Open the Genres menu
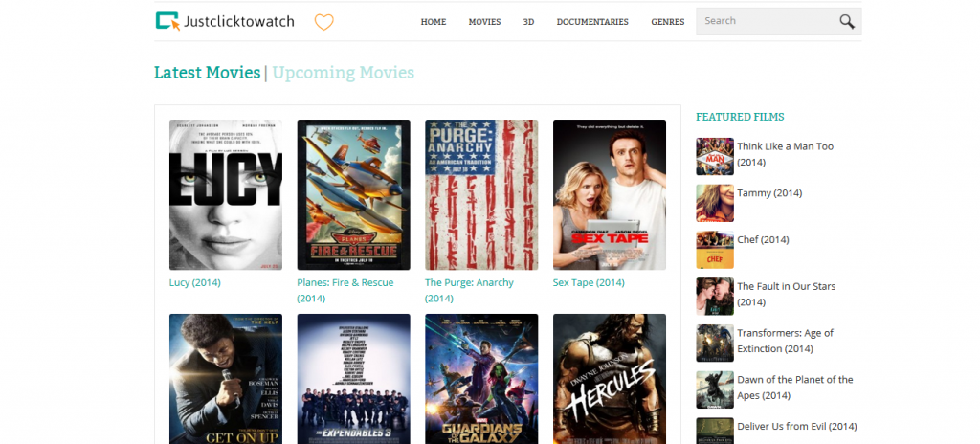This screenshot has width=980, height=444. point(667,22)
